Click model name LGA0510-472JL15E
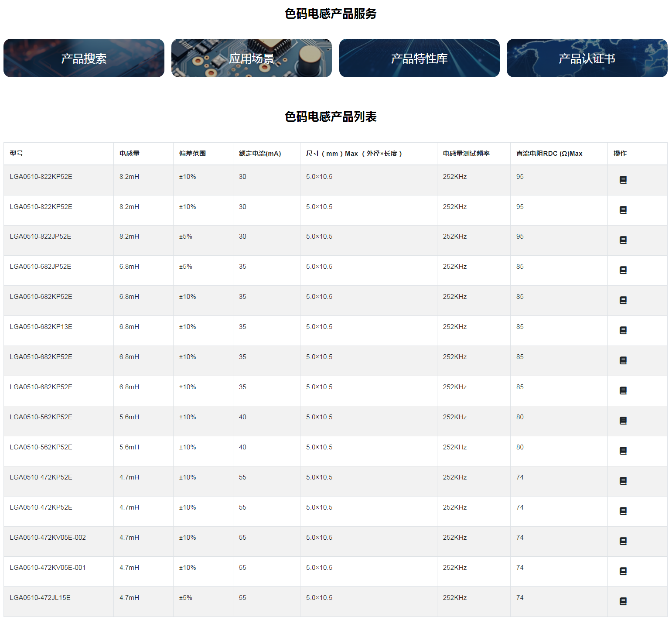This screenshot has height=620, width=672. click(40, 598)
